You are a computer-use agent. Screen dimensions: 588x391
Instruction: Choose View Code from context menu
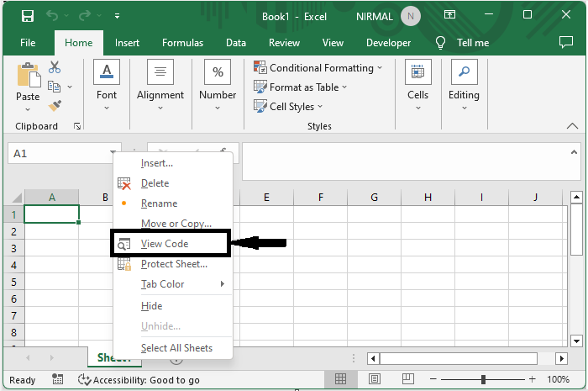165,244
